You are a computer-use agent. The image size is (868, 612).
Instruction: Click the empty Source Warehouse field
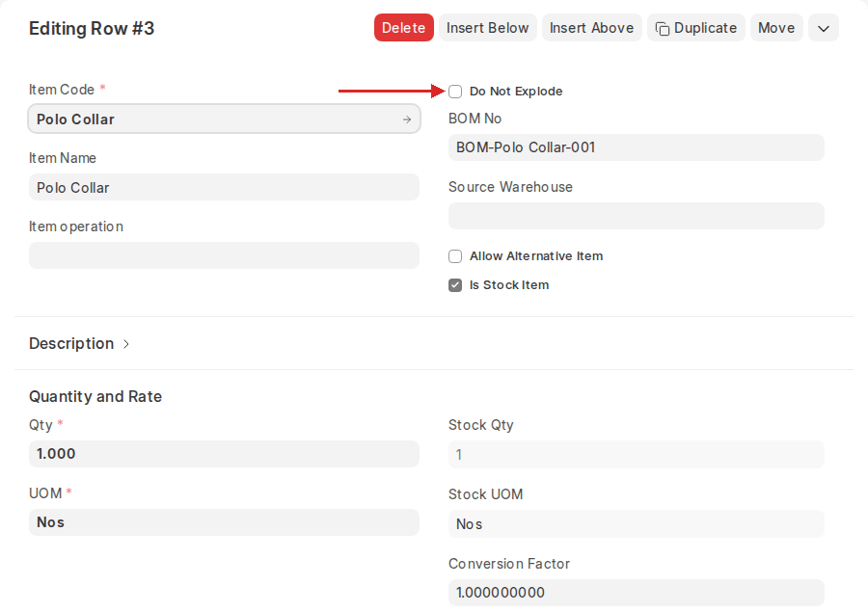637,216
